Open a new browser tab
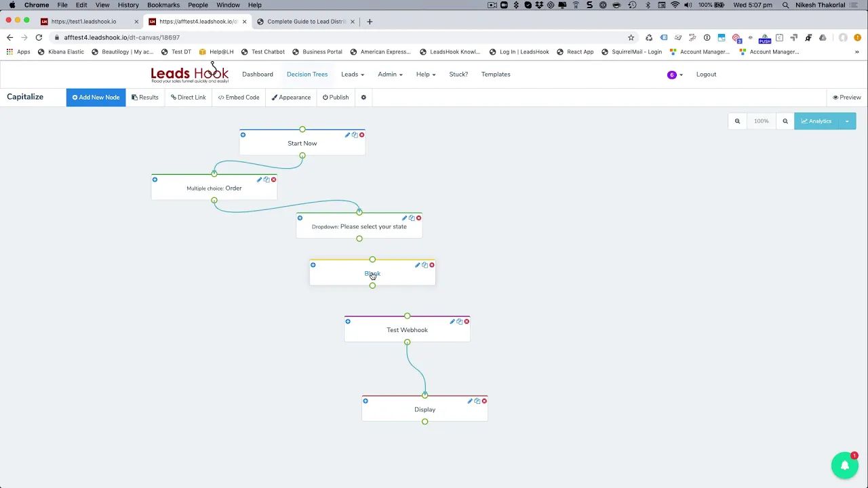 pyautogui.click(x=370, y=22)
